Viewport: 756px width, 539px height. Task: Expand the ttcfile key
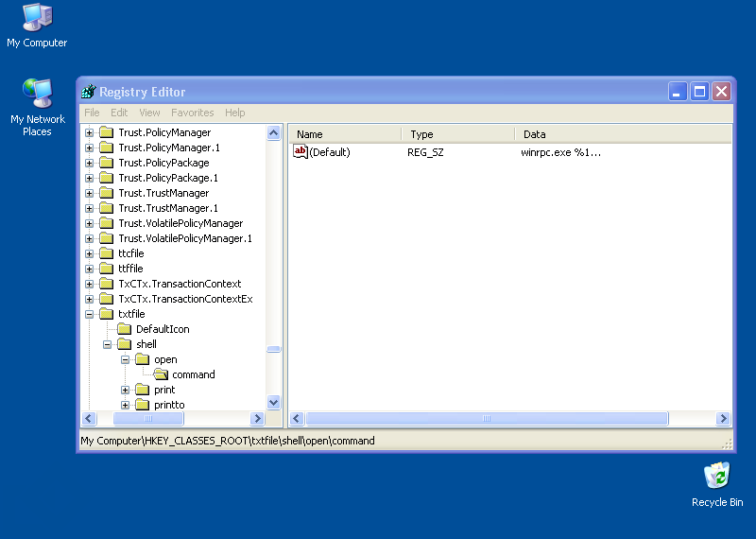point(89,253)
